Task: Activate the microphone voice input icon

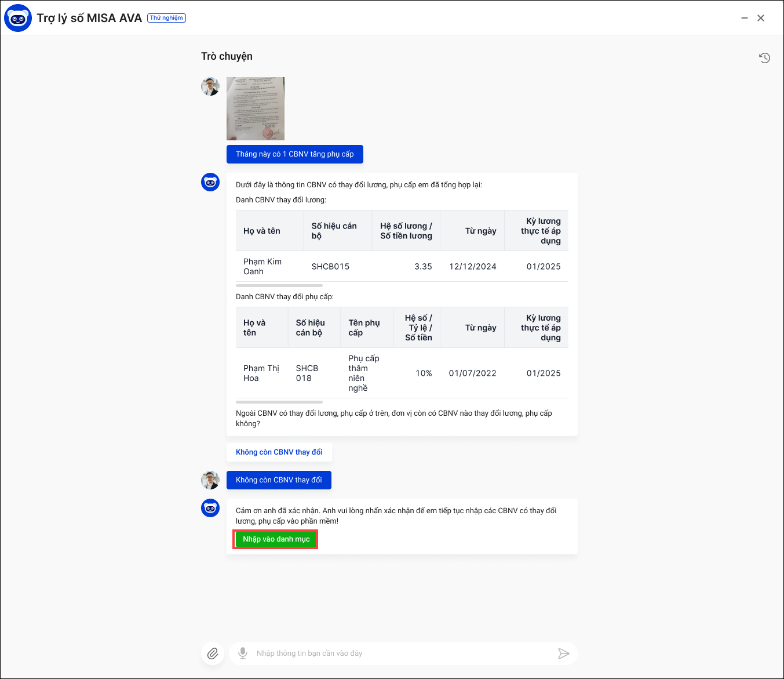Action: tap(243, 653)
